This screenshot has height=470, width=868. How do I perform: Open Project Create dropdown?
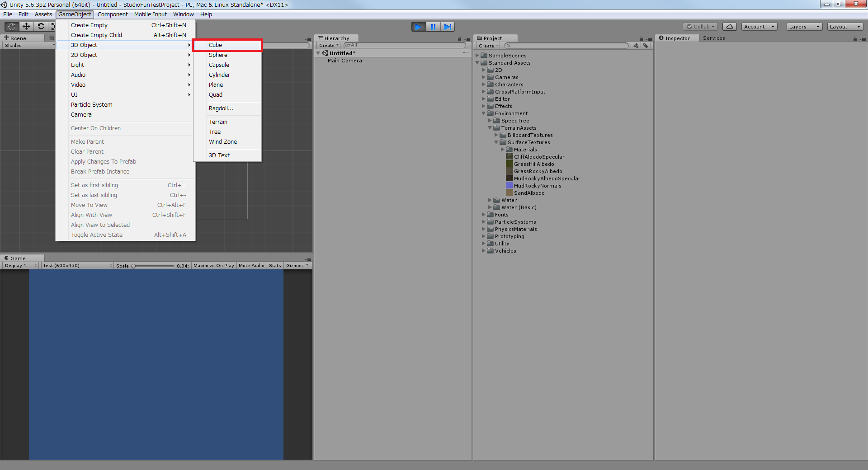488,46
